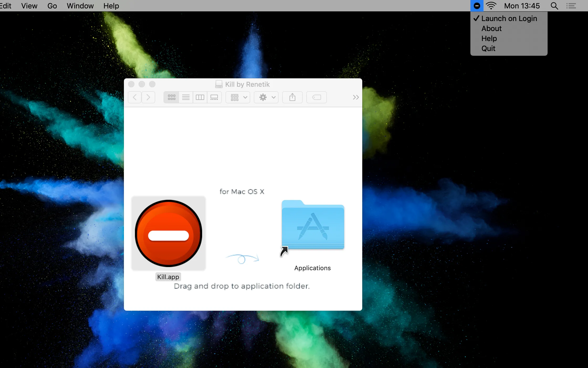Image resolution: width=588 pixels, height=368 pixels.
Task: Open the Edit menu in menu bar
Action: (x=6, y=6)
